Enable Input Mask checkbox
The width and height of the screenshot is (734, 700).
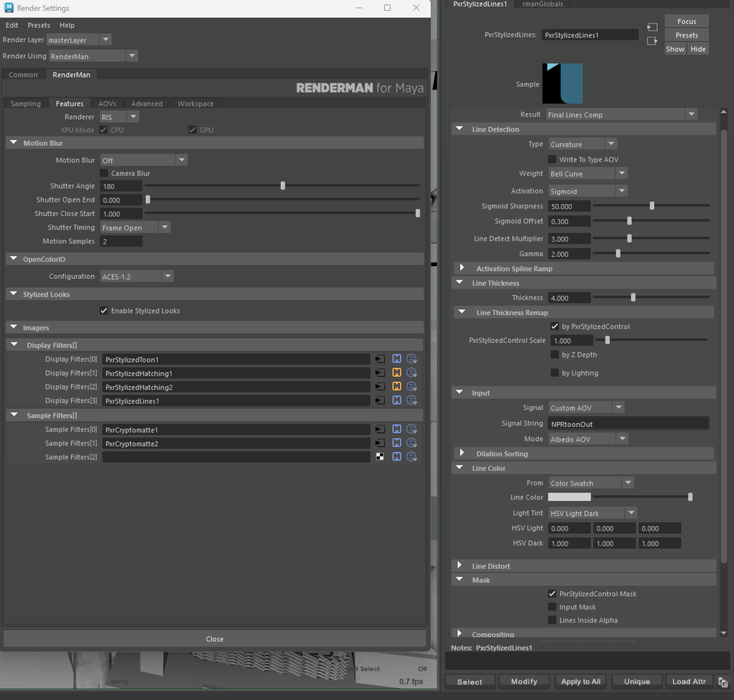[x=553, y=607]
